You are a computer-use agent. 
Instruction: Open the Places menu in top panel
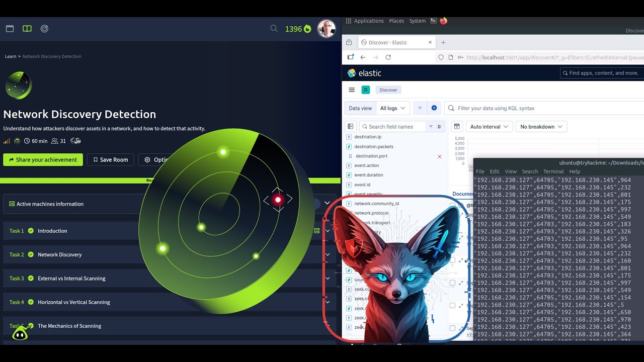tap(396, 21)
